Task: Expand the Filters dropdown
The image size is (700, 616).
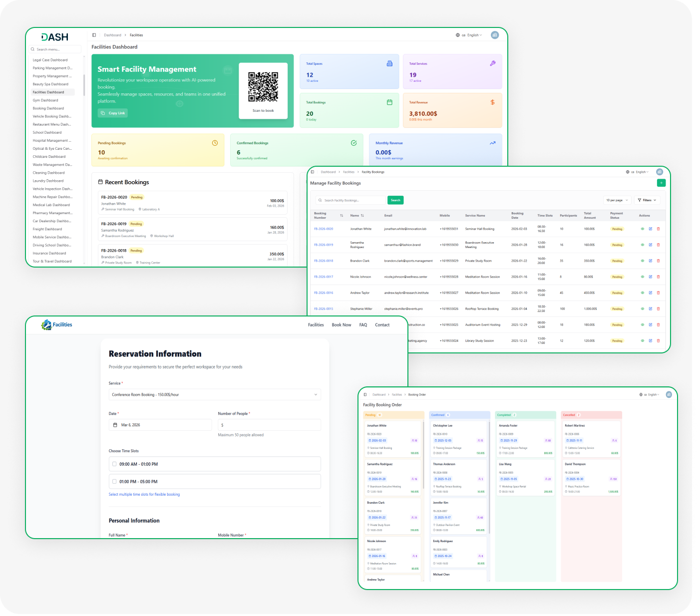Action: click(x=647, y=200)
